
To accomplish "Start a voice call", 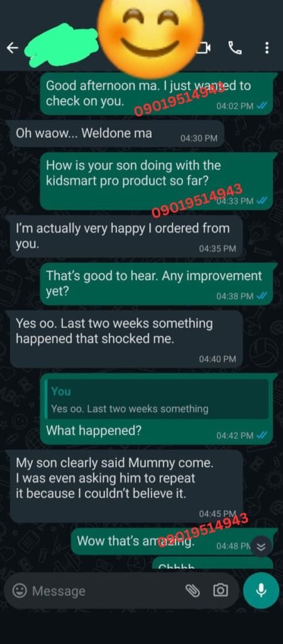I will click(235, 48).
